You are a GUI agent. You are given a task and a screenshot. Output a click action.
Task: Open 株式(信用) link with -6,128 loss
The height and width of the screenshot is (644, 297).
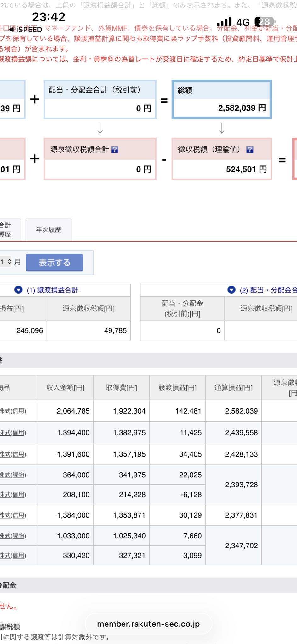point(13,495)
